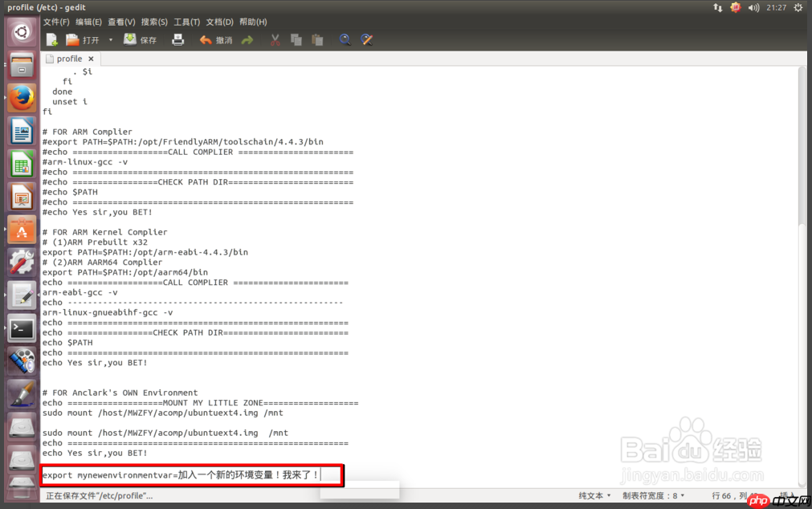Launch LibreOffice Impress from dock
Screen dimensions: 812x509
tap(22, 197)
